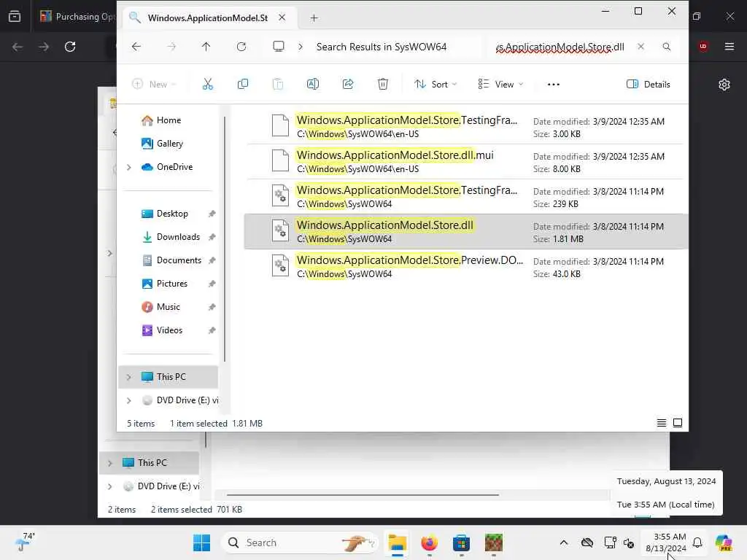Open background browser hamburger menu
This screenshot has width=747, height=560.
click(729, 47)
